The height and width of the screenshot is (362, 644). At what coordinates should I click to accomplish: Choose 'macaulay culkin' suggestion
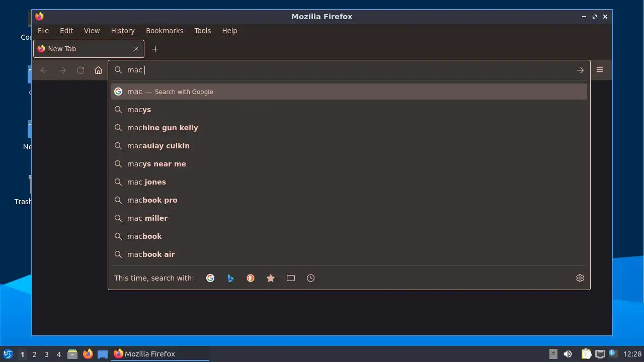(349, 146)
